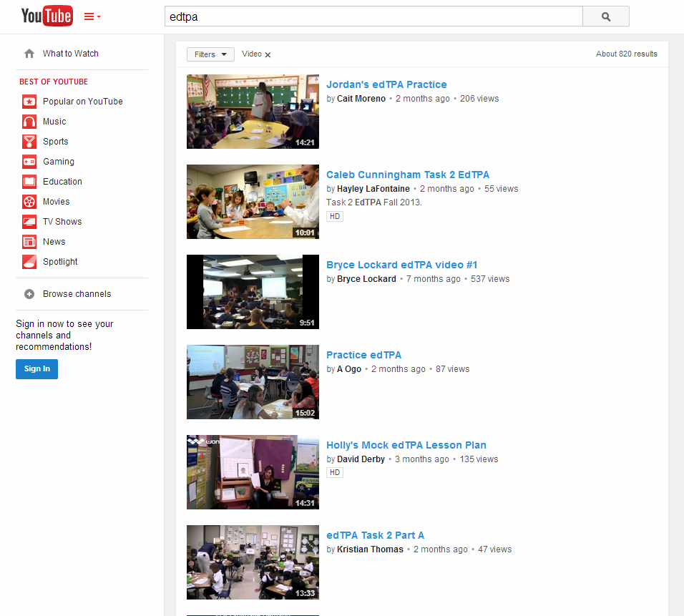Click the text '135 views'
Image resolution: width=684 pixels, height=616 pixels.
click(479, 459)
